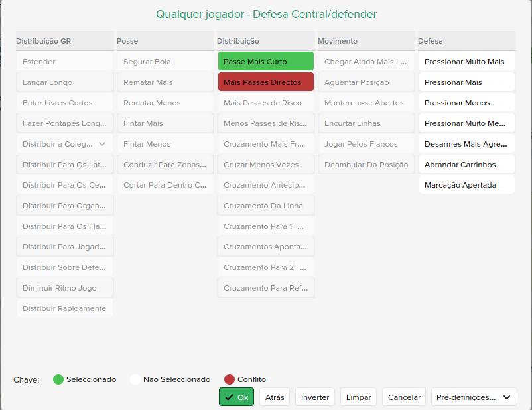Select Deambular Da Posição instruction
532x410 pixels.
tap(366, 165)
